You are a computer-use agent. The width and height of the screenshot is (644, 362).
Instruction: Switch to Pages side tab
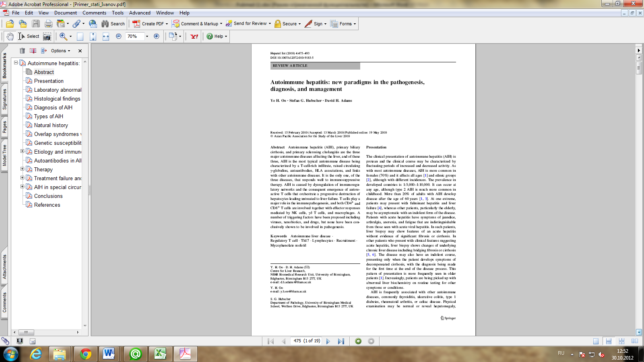point(4,128)
